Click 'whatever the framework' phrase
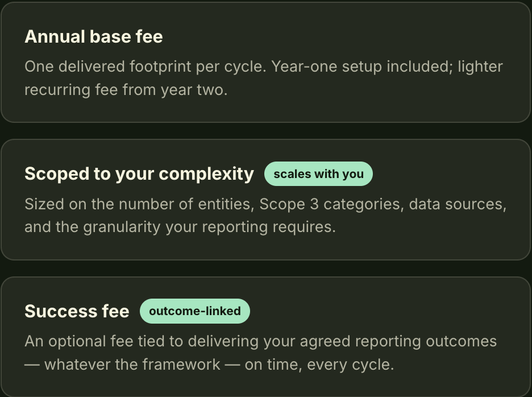The image size is (532, 397). click(132, 365)
